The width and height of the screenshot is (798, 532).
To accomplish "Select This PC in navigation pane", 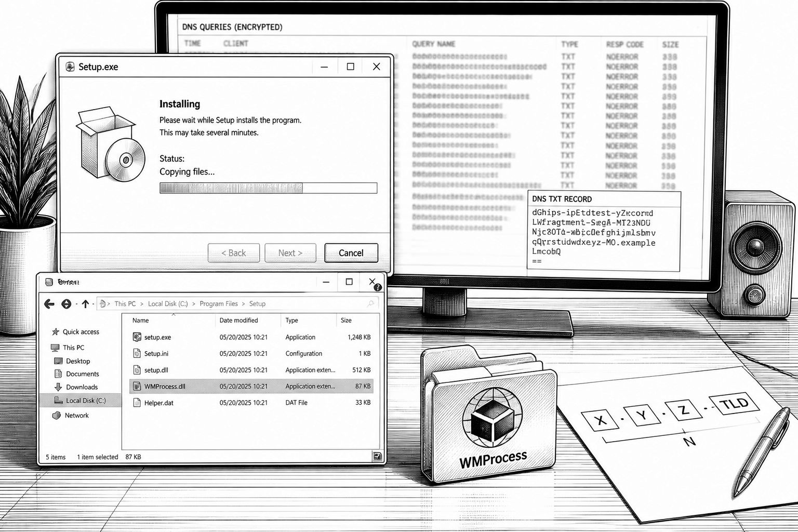I will pyautogui.click(x=68, y=348).
